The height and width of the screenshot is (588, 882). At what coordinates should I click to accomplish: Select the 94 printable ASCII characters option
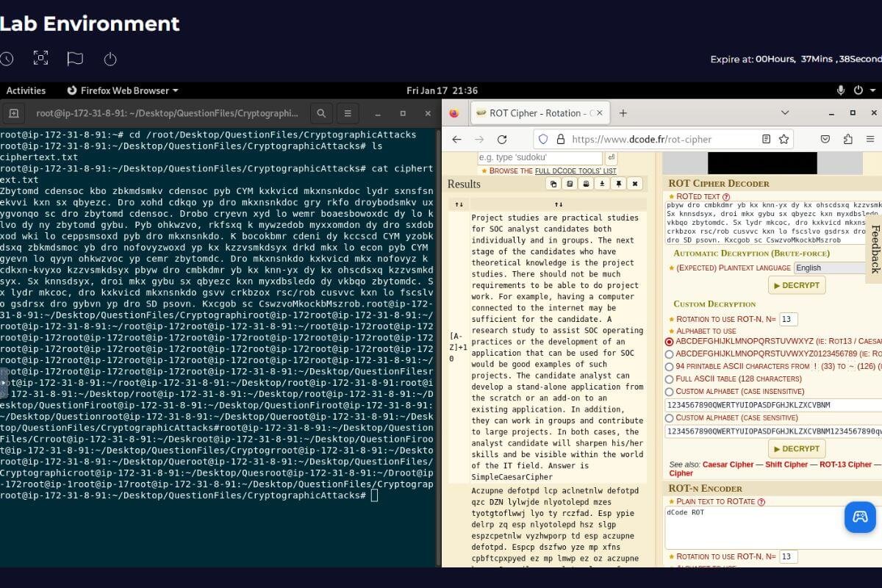point(669,367)
